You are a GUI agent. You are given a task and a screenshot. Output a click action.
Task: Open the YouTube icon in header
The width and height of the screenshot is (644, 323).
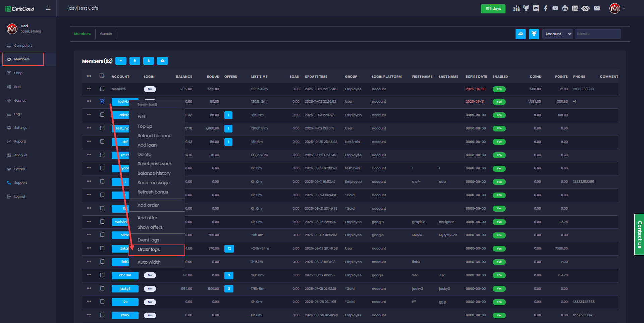pyautogui.click(x=555, y=8)
